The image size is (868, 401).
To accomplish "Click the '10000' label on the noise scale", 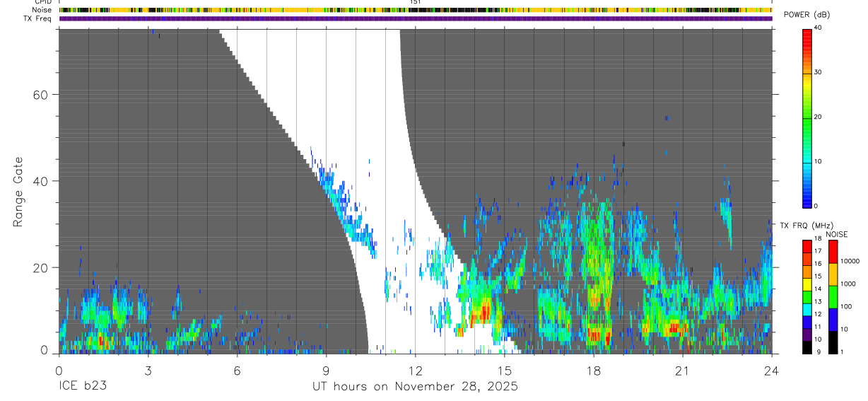I will coord(850,261).
